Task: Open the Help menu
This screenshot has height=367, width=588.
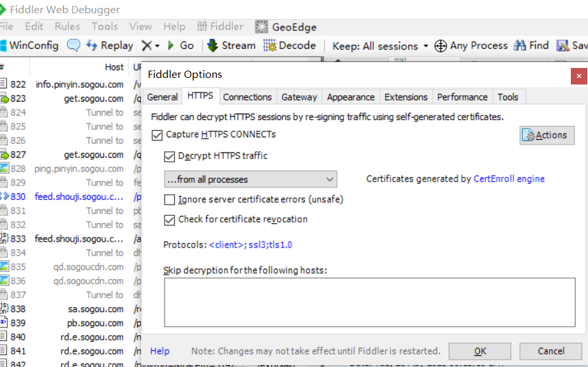Action: [174, 26]
